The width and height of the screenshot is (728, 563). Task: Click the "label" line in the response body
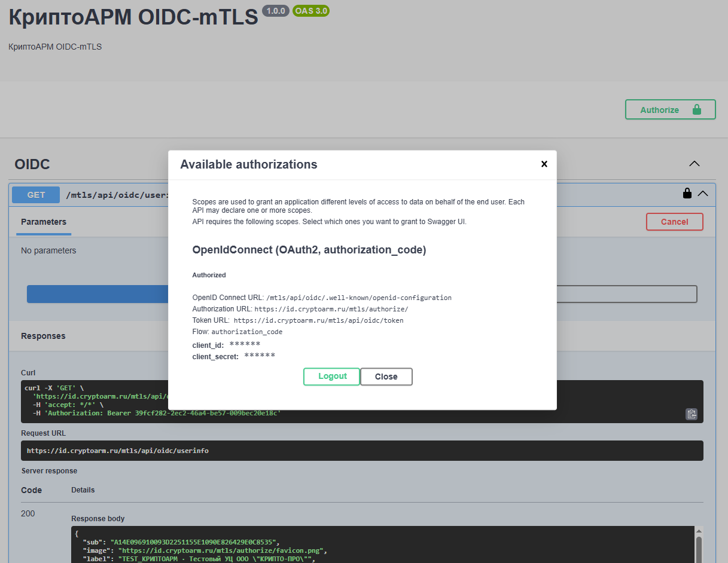coord(198,559)
